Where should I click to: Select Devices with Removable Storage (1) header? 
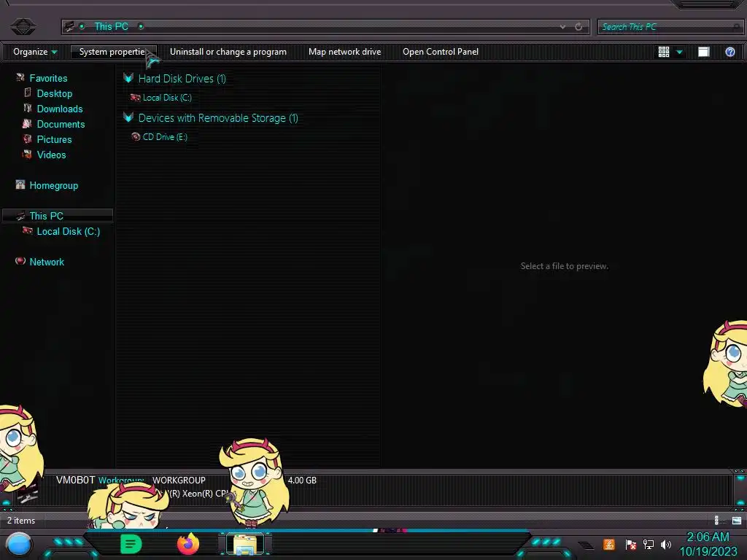tap(218, 118)
